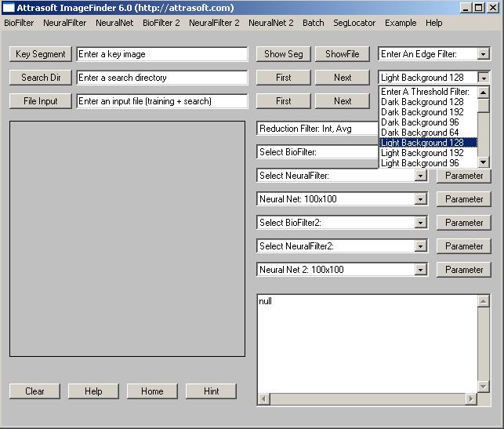Open the BioFilter menu
504x429 pixels.
pyautogui.click(x=19, y=23)
